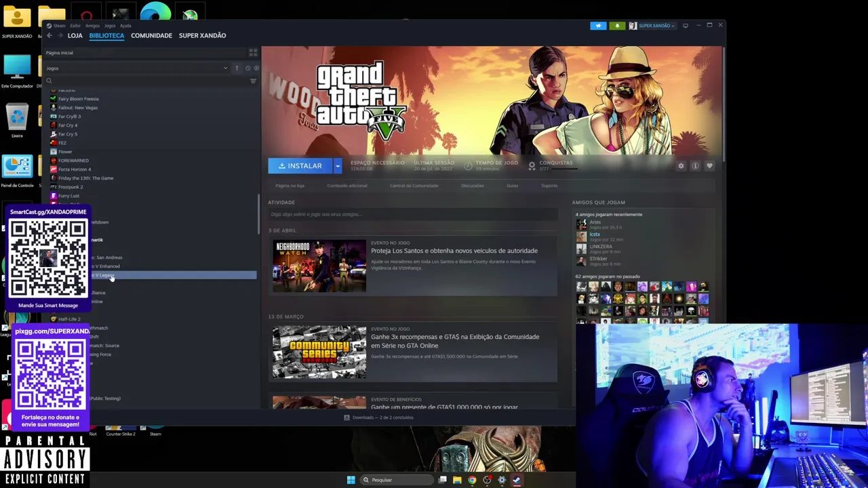
Task: Click Windows taskbar Pesquisar search box
Action: (x=397, y=480)
